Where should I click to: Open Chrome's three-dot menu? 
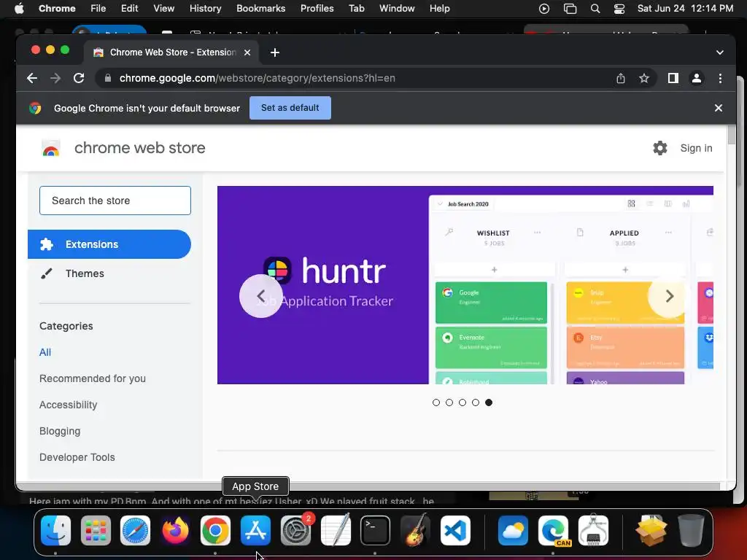point(720,78)
